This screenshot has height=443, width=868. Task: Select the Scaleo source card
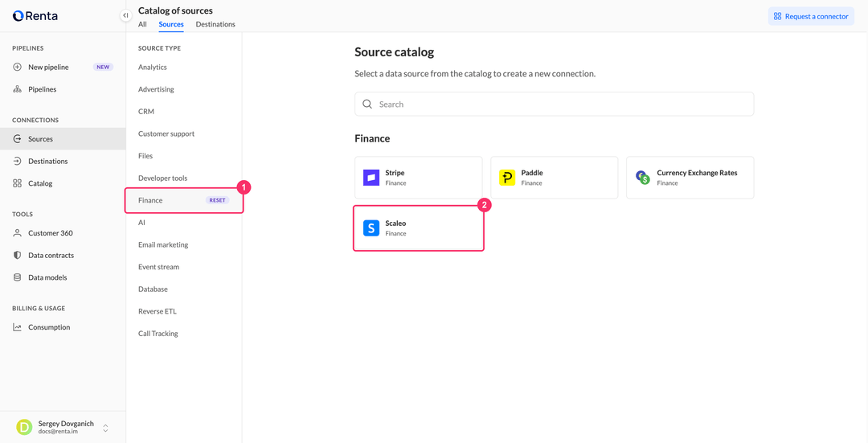(419, 228)
